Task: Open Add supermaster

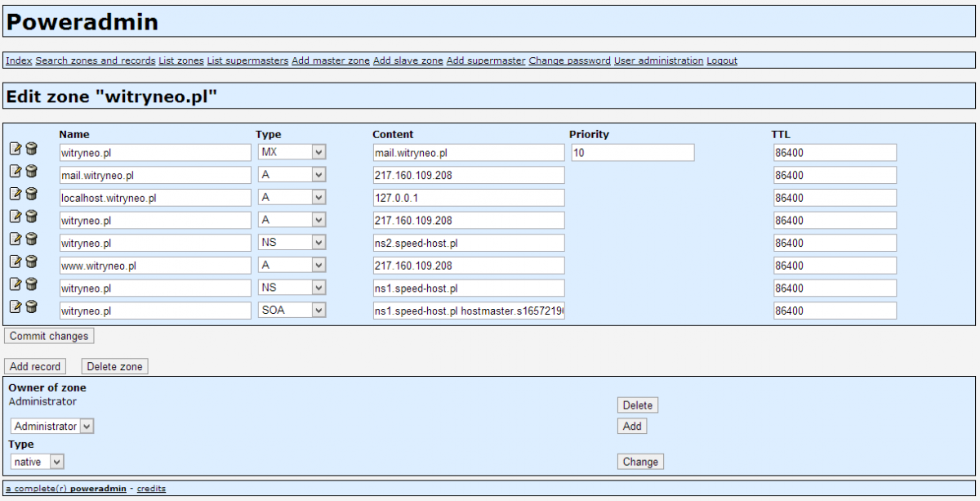Action: (x=486, y=60)
